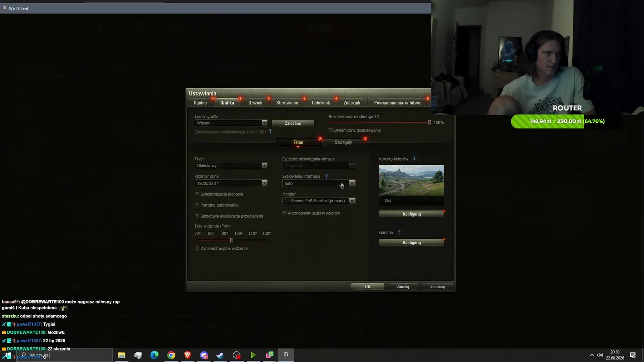644x362 pixels.
Task: Expand the Jakość grafiki dropdown
Action: (231, 123)
